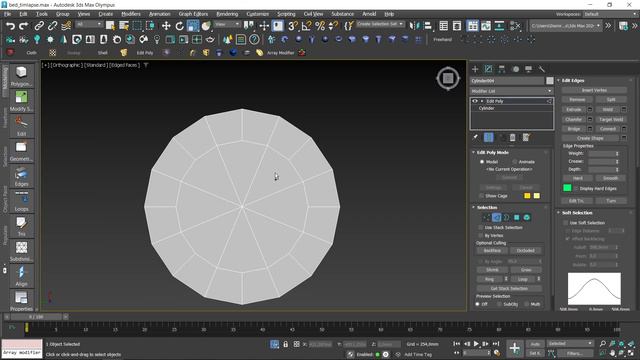Open the Arnold menu
The height and width of the screenshot is (360, 640).
click(369, 14)
